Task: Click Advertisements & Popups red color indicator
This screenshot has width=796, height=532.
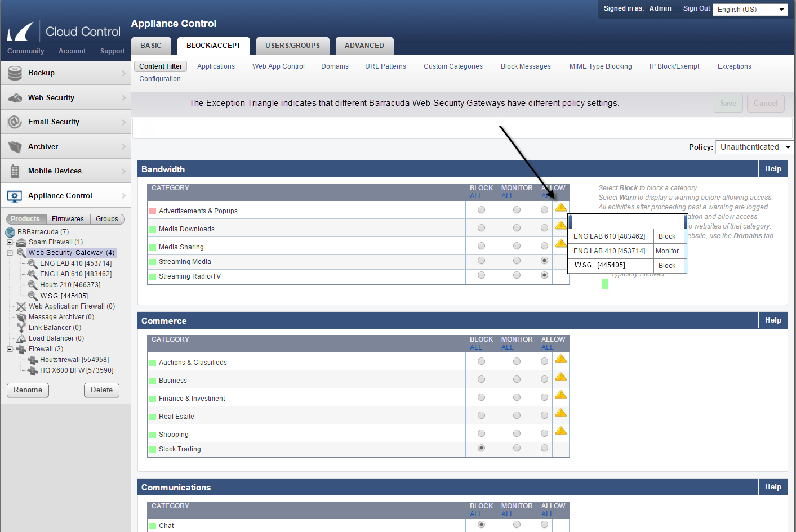Action: coord(152,212)
